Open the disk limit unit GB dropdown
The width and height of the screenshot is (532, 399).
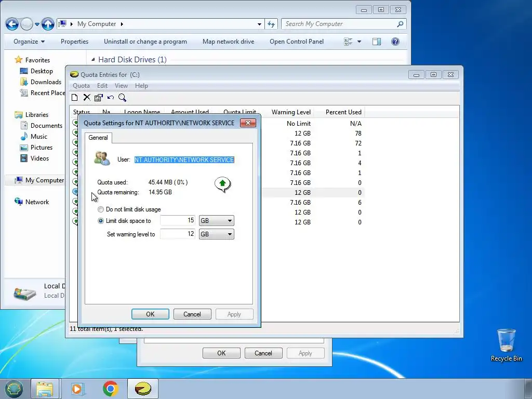217,221
